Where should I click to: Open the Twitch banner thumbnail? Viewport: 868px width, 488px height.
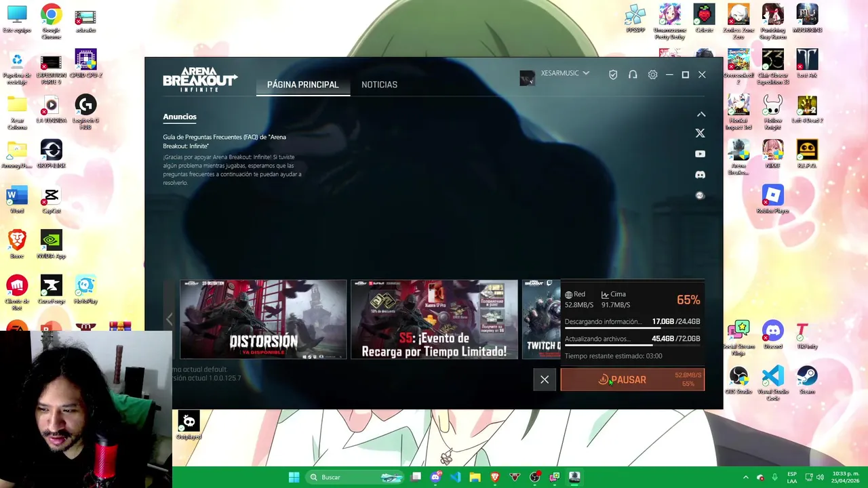click(541, 319)
